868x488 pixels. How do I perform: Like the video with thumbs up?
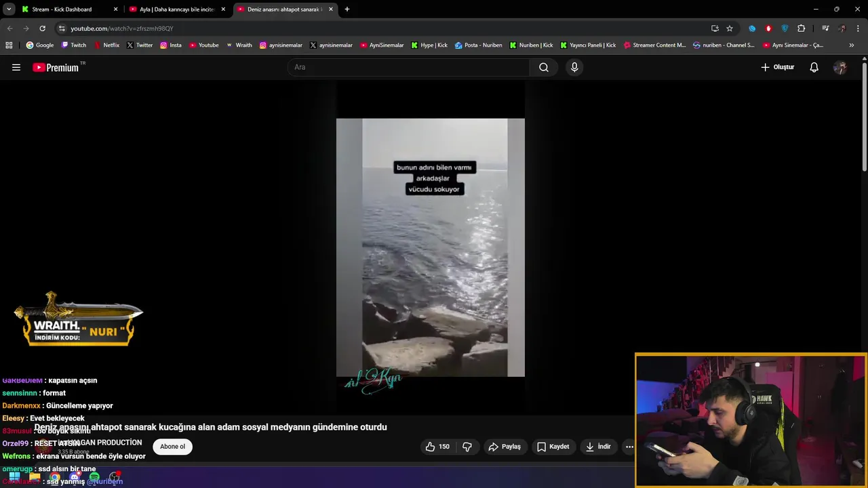(437, 447)
